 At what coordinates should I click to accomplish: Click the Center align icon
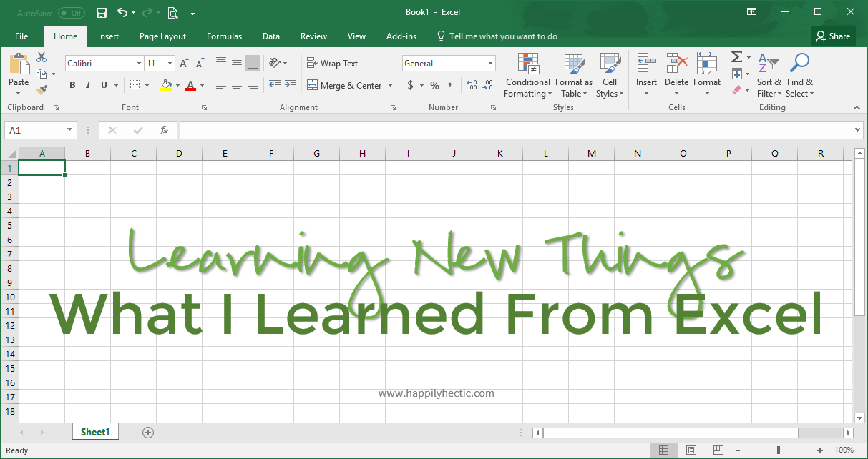237,85
